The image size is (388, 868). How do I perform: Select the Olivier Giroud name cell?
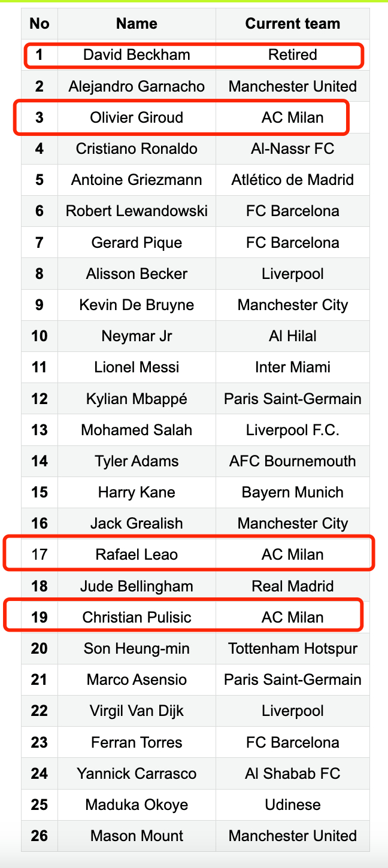pos(137,117)
